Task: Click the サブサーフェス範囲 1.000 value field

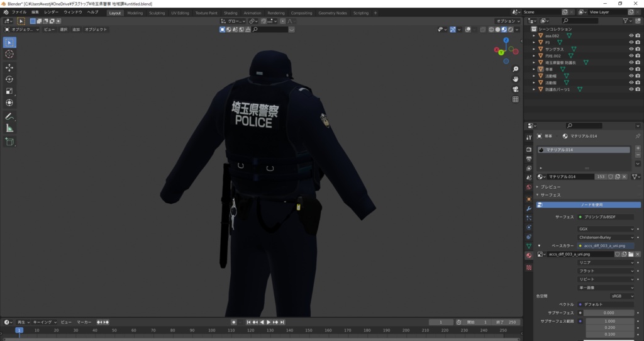Action: [x=610, y=321]
